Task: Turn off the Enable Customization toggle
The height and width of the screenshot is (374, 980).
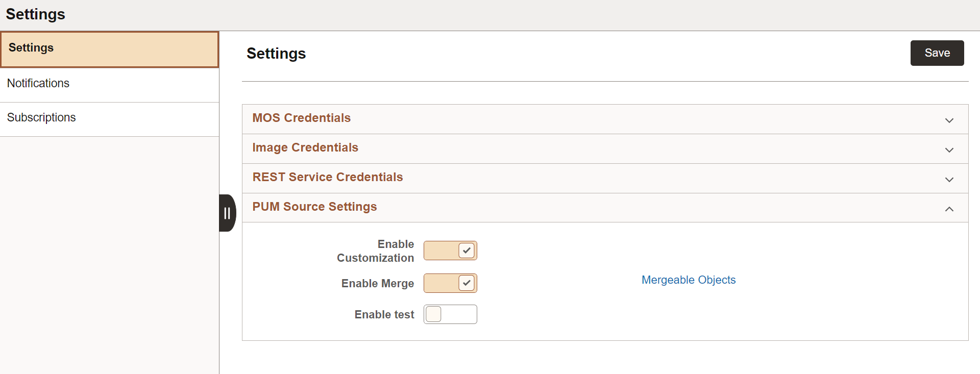Action: pos(450,251)
